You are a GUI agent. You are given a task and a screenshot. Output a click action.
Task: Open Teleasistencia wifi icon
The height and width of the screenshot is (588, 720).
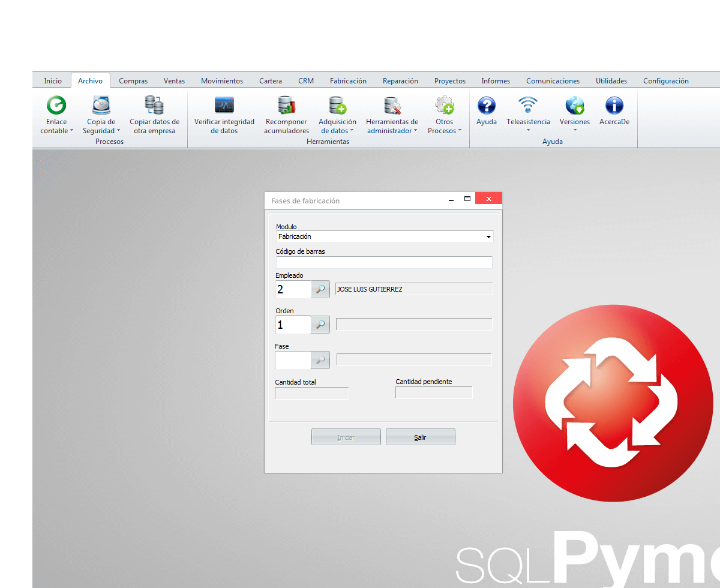[527, 106]
